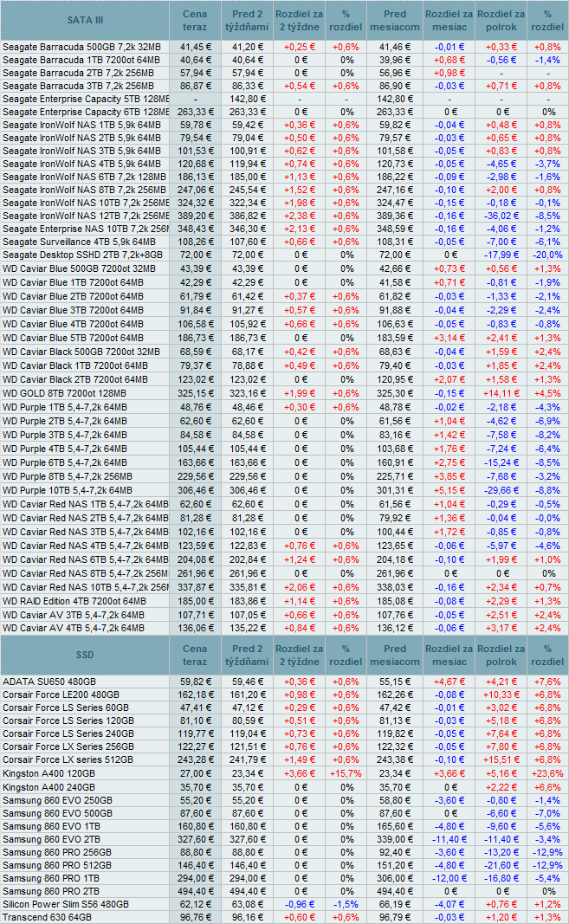Select the -21,60 € half-year difference cell
569x924 pixels.
(x=501, y=865)
